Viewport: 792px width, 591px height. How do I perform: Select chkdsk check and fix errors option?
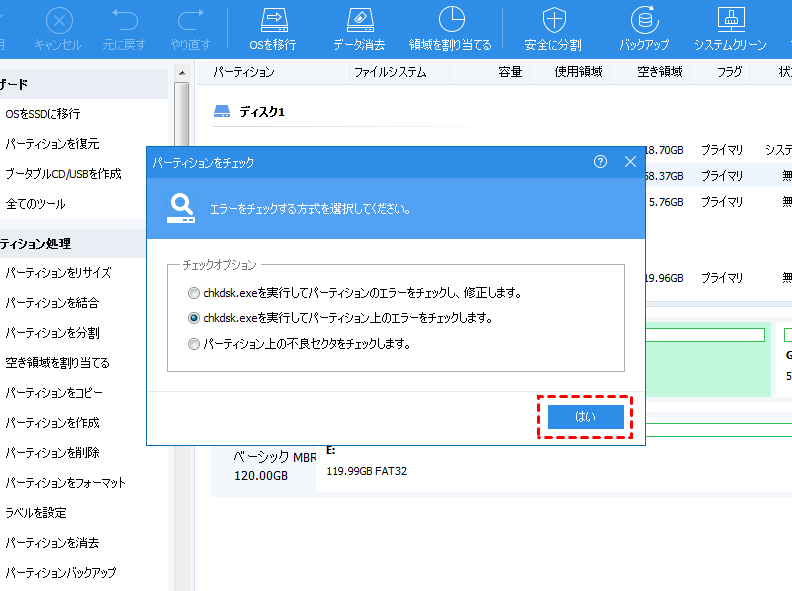click(194, 294)
